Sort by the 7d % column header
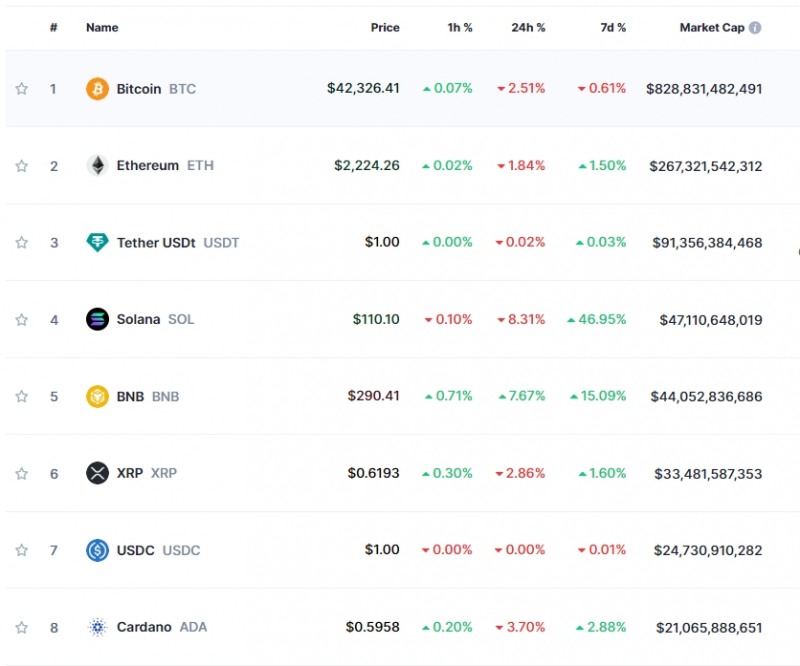The height and width of the screenshot is (666, 800). (613, 28)
